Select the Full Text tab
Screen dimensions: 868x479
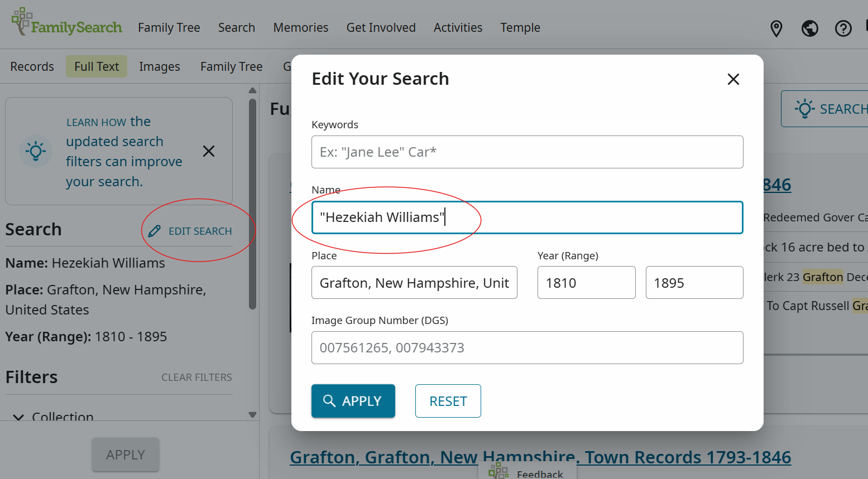click(x=96, y=66)
